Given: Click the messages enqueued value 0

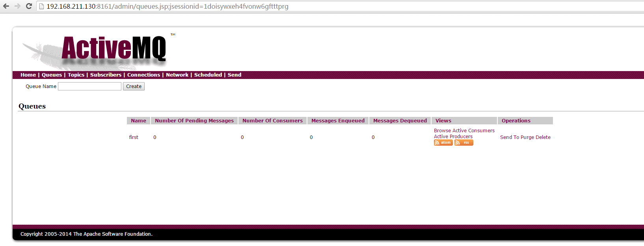Looking at the screenshot, I should [311, 137].
